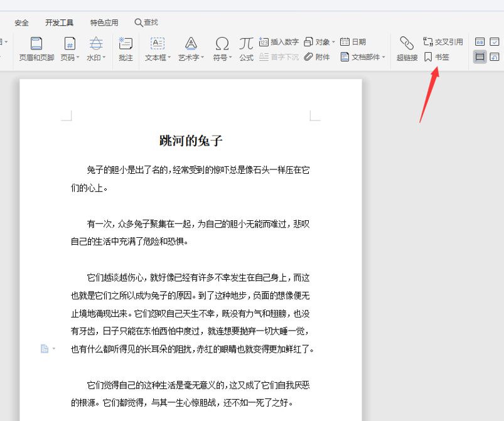
Task: Expand the 符号 dropdown arrow
Action: pos(230,58)
